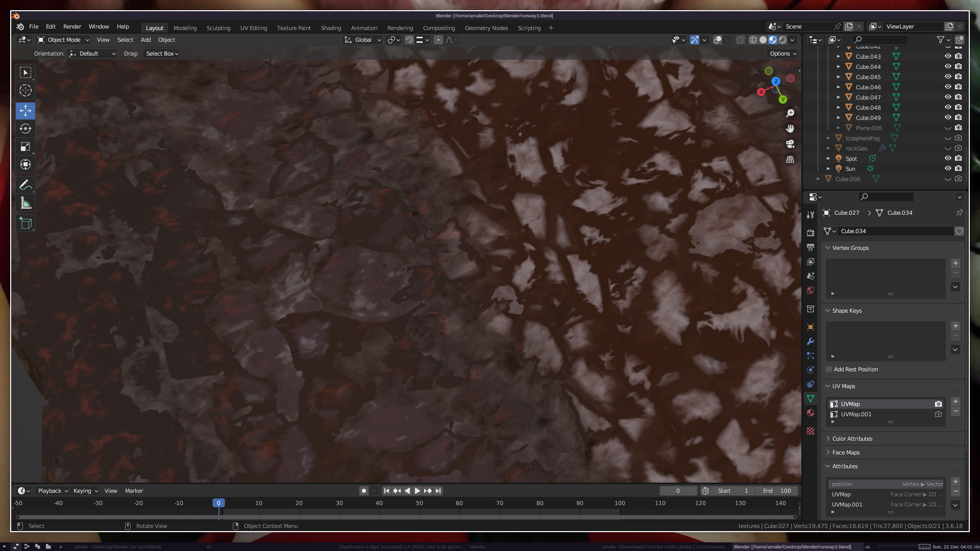Choose the Scale tool

click(x=26, y=147)
